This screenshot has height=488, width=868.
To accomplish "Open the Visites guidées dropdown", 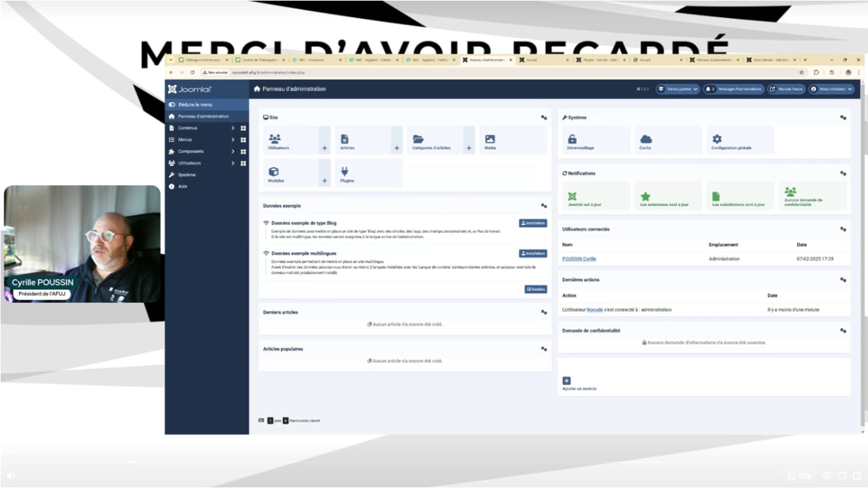I will [677, 89].
